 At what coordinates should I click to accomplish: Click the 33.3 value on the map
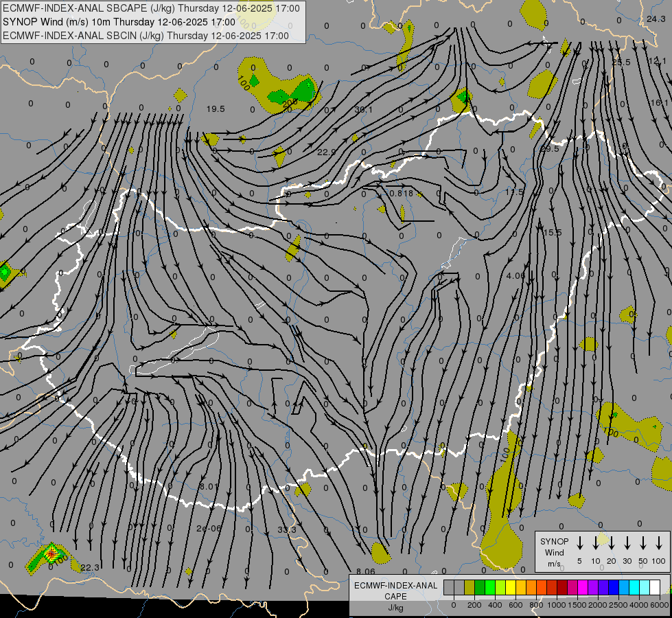[x=287, y=529]
